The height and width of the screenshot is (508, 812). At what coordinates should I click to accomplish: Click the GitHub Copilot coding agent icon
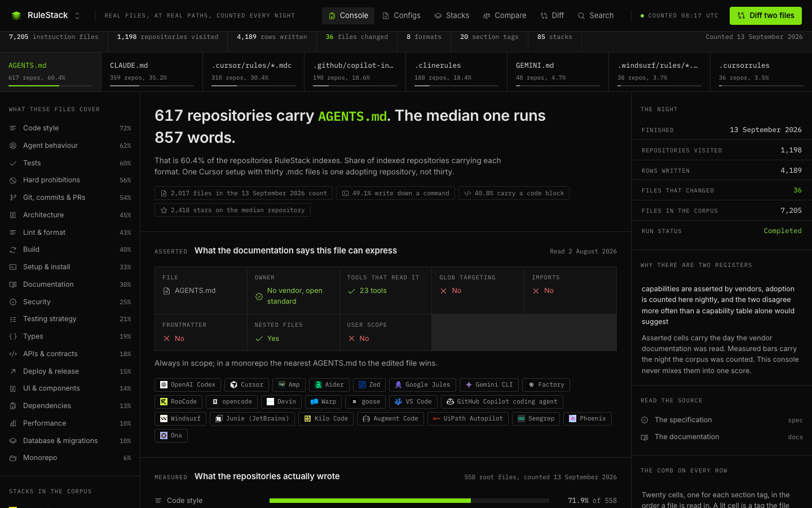[x=450, y=402]
